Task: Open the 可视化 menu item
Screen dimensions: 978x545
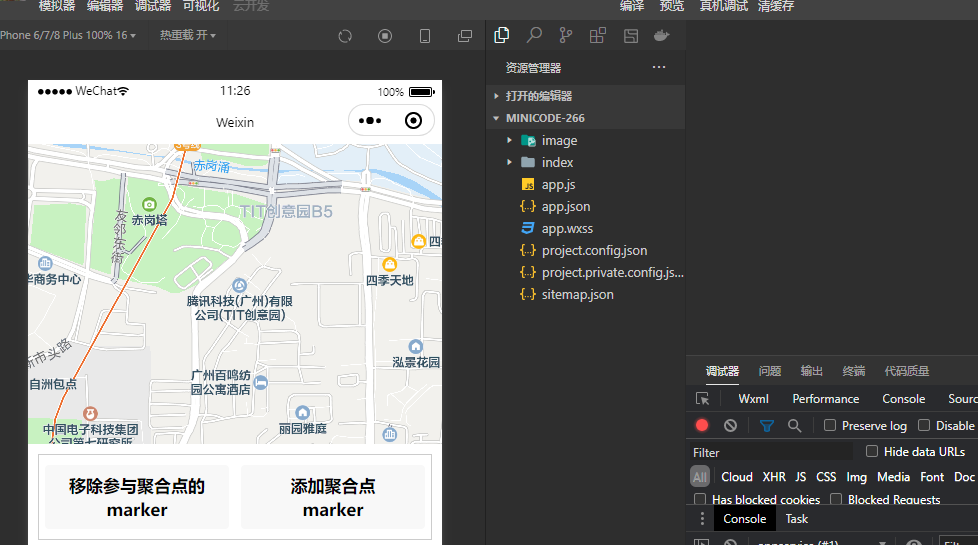Action: 201,6
